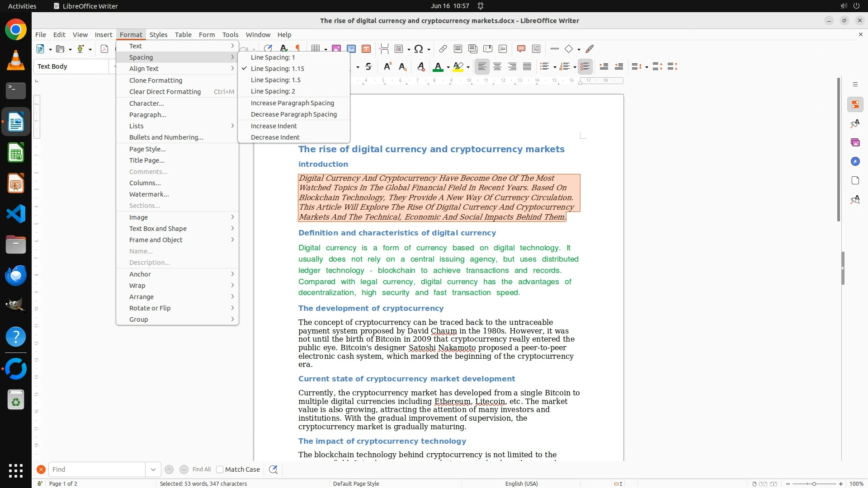868x488 pixels.
Task: Click the Insert Special Character omega icon
Action: coord(419,49)
